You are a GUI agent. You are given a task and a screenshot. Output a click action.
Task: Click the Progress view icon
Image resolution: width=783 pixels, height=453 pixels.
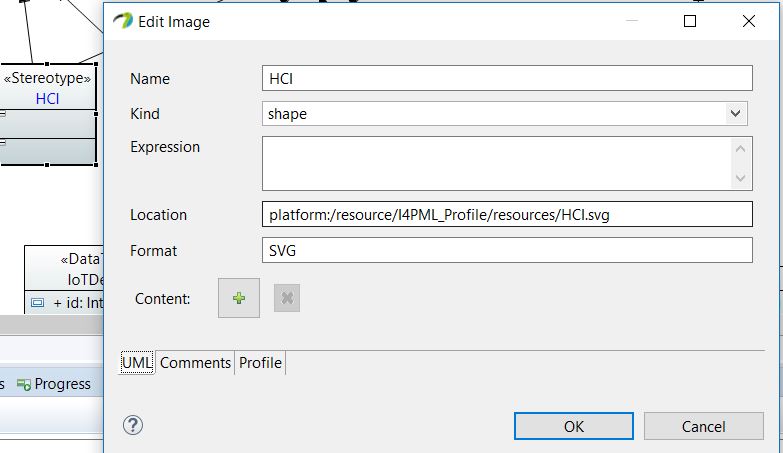click(x=24, y=384)
